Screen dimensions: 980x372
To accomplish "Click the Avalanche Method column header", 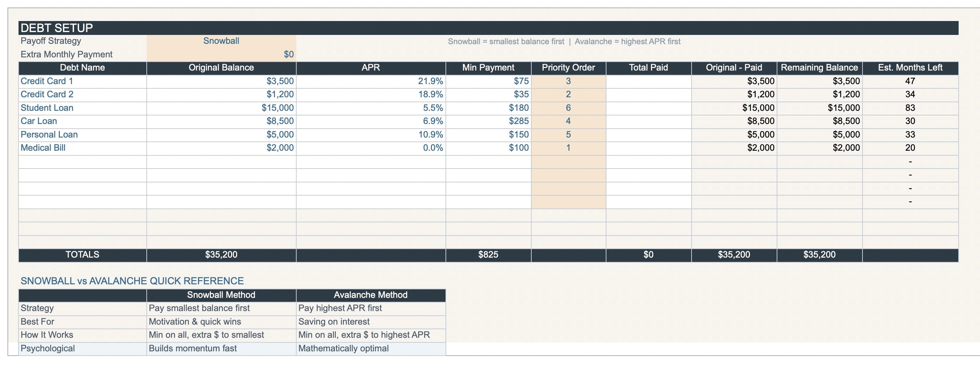I will coord(371,295).
